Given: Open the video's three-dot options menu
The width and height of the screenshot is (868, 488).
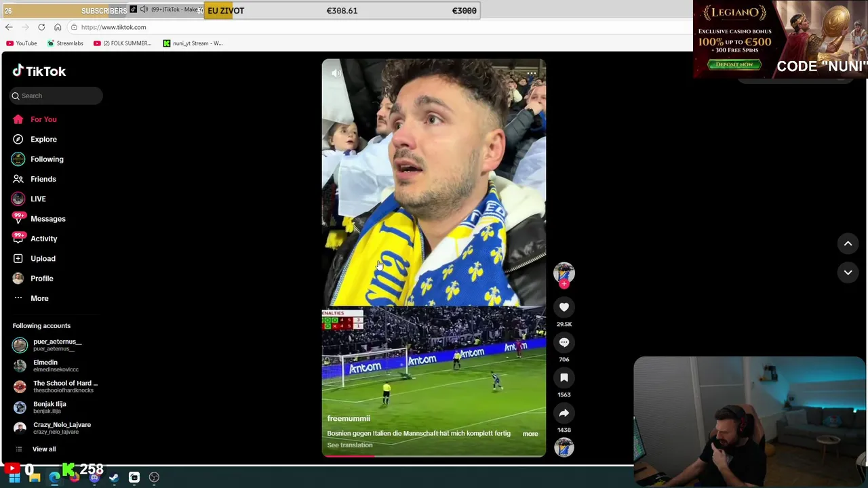Looking at the screenshot, I should (532, 73).
